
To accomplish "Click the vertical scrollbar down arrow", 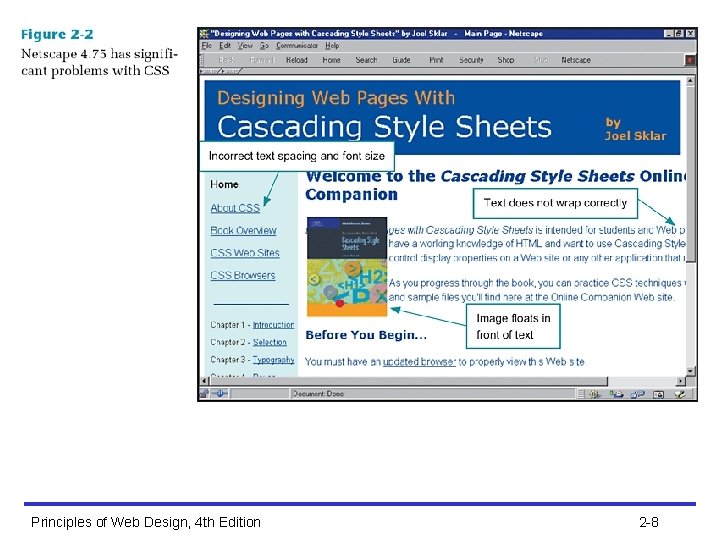I will pyautogui.click(x=690, y=371).
